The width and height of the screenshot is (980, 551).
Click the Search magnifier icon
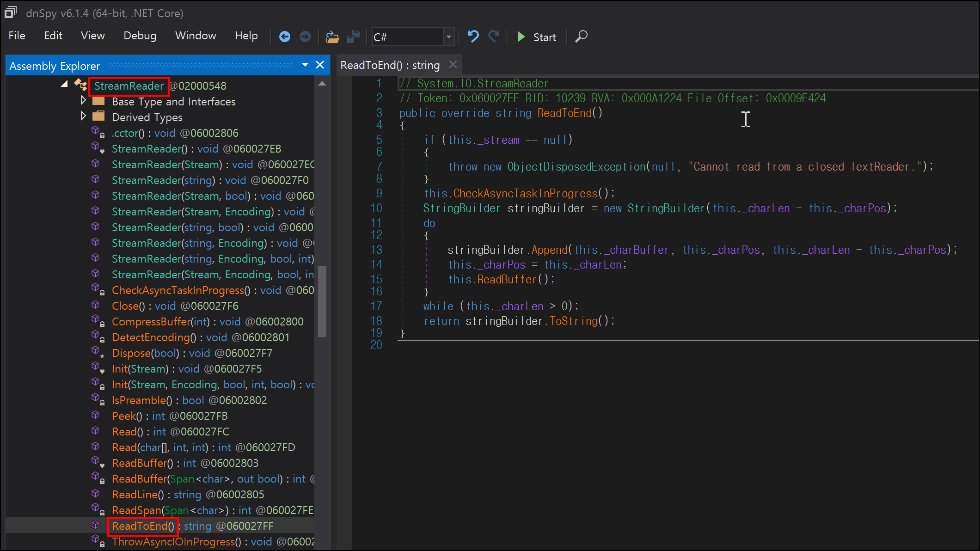pyautogui.click(x=581, y=37)
